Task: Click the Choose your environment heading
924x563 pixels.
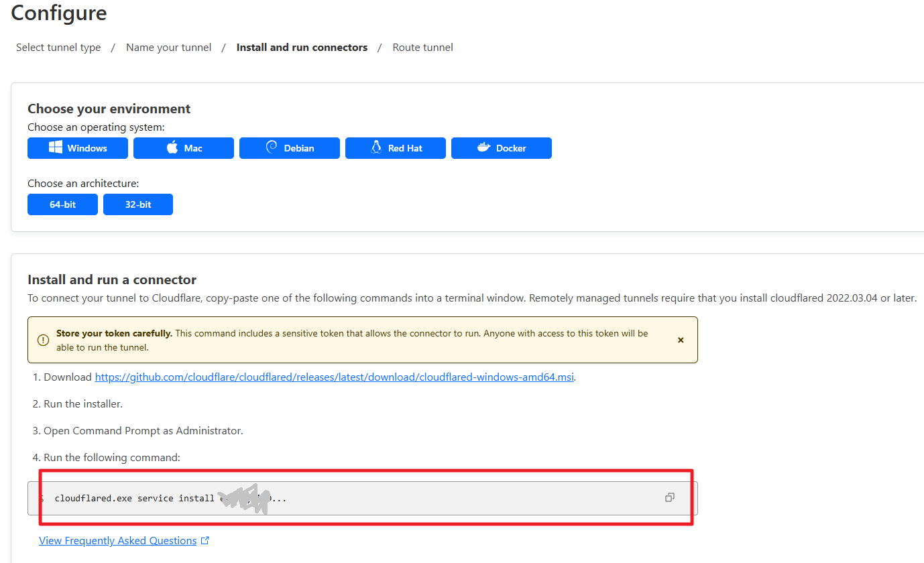Action: (x=109, y=109)
